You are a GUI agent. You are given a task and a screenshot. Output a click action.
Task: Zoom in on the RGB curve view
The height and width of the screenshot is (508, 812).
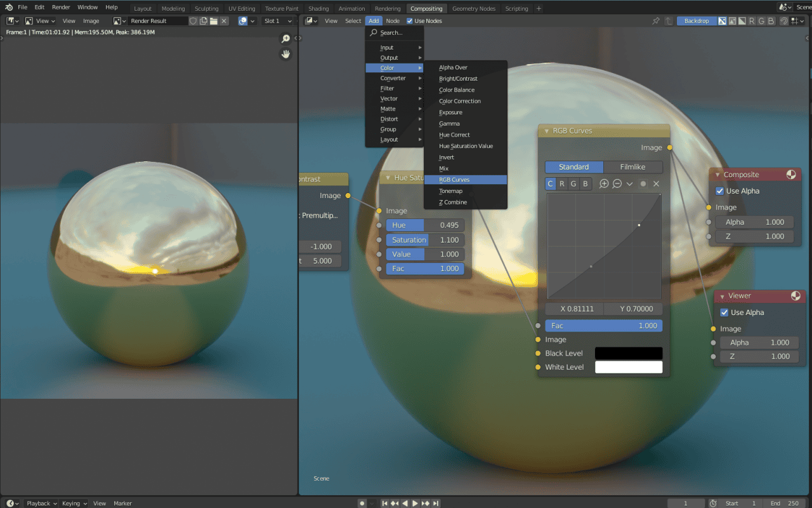603,184
